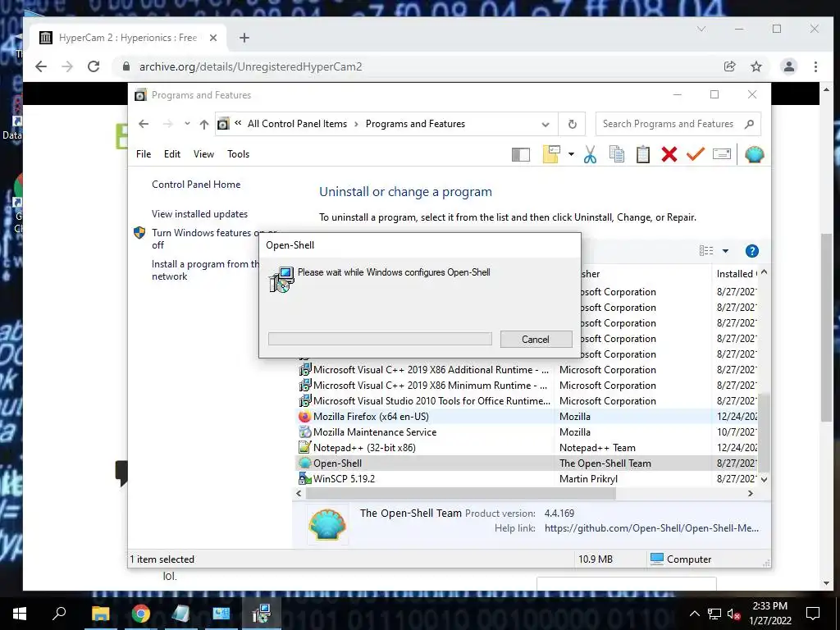Open Chrome profile avatar icon
The image size is (840, 630).
[x=788, y=66]
